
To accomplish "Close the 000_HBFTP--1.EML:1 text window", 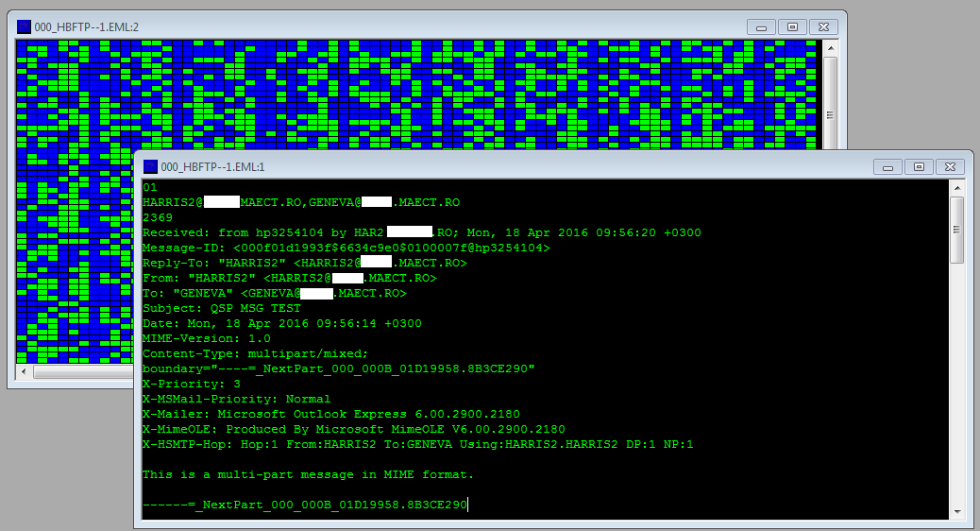I will (949, 166).
